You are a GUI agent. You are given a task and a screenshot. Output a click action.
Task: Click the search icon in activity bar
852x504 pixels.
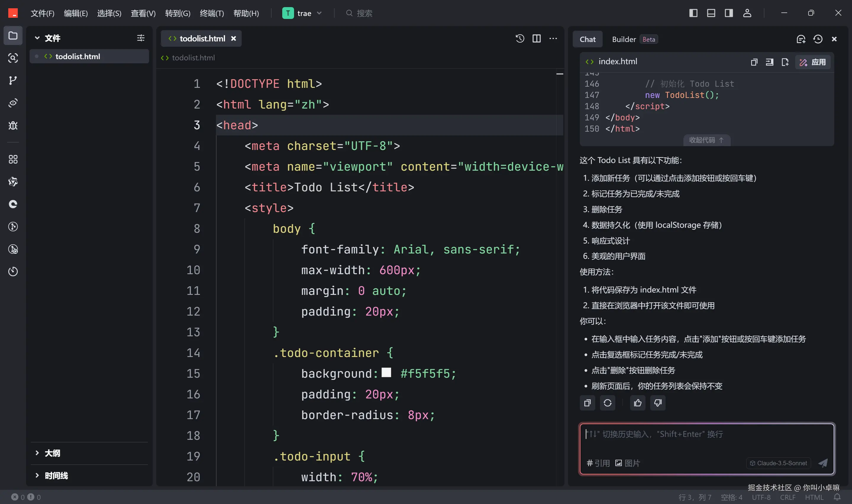pyautogui.click(x=13, y=58)
